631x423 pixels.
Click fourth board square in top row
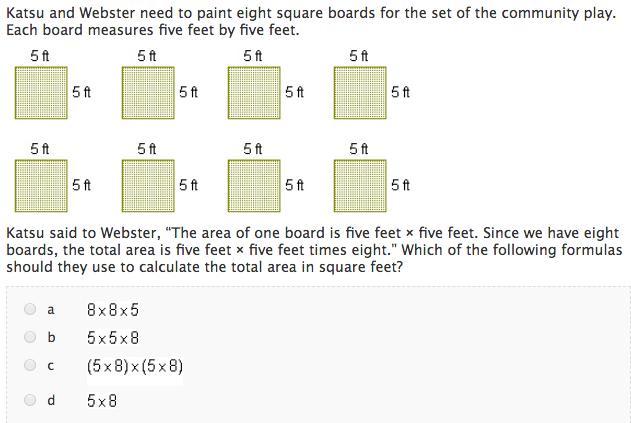(360, 93)
